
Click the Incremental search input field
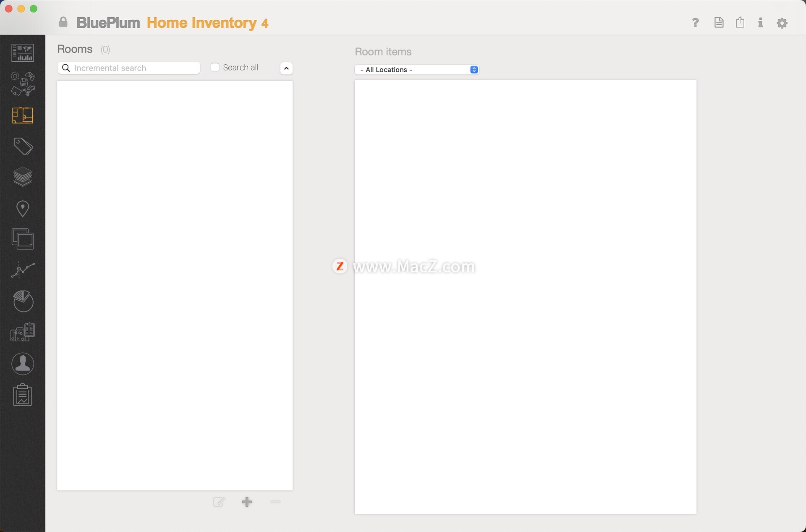point(129,68)
